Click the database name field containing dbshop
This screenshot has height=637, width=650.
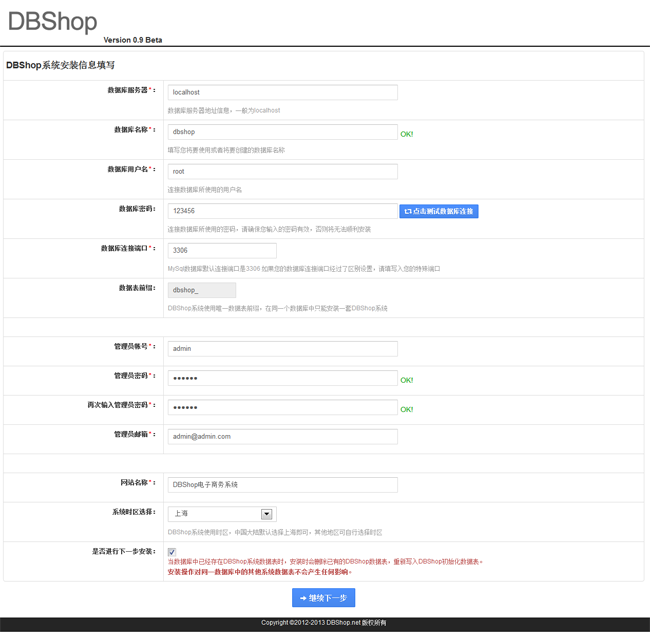pyautogui.click(x=282, y=132)
